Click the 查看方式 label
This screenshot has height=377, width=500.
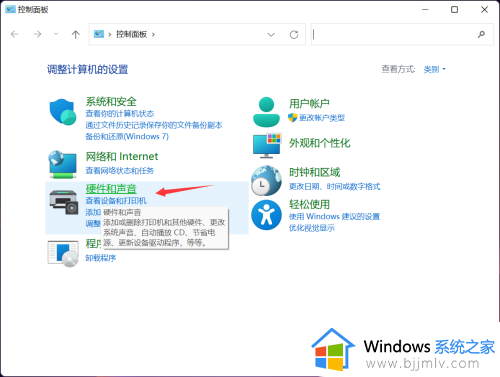pyautogui.click(x=398, y=69)
